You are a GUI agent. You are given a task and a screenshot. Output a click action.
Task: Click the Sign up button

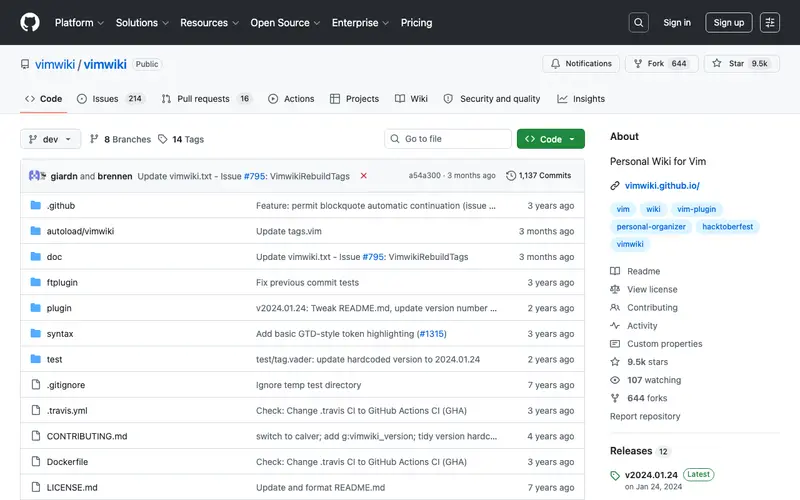(x=729, y=22)
